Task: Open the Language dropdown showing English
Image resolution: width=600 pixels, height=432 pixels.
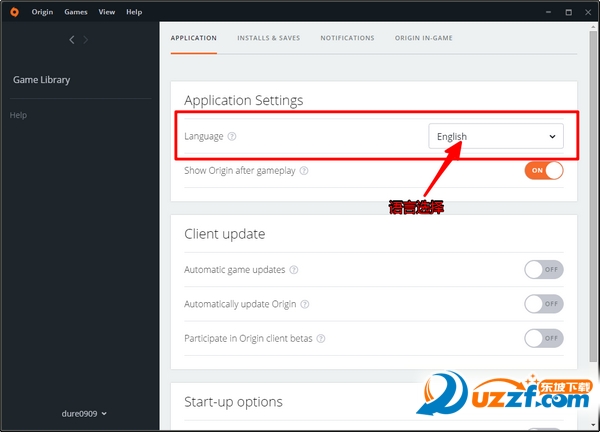Action: [496, 136]
